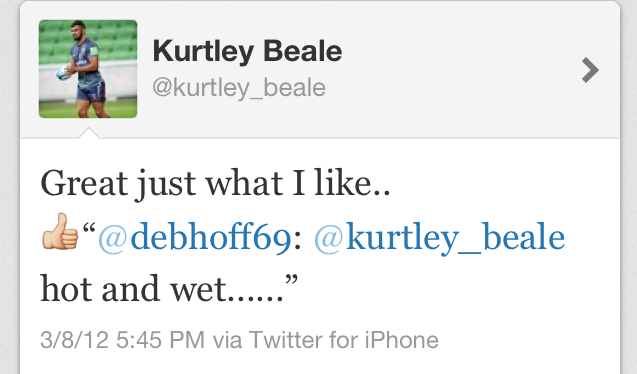The image size is (637, 374).
Task: Click the rugby ball in the profile photo
Action: [63, 74]
